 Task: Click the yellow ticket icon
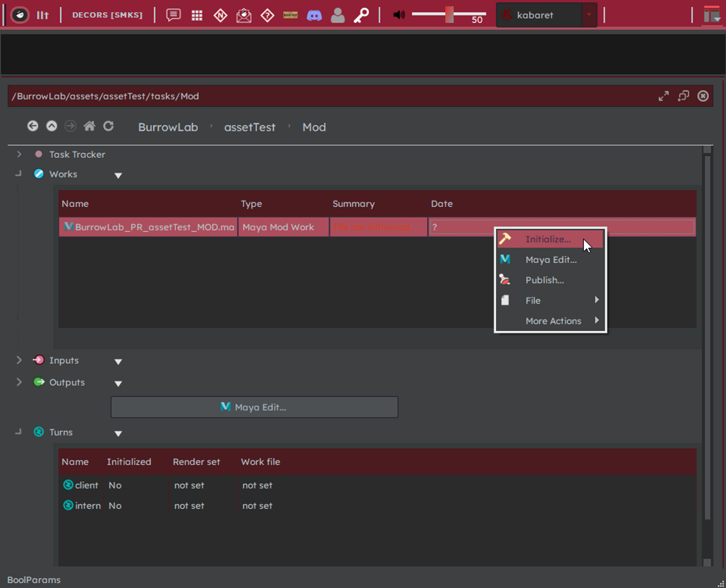coord(290,15)
